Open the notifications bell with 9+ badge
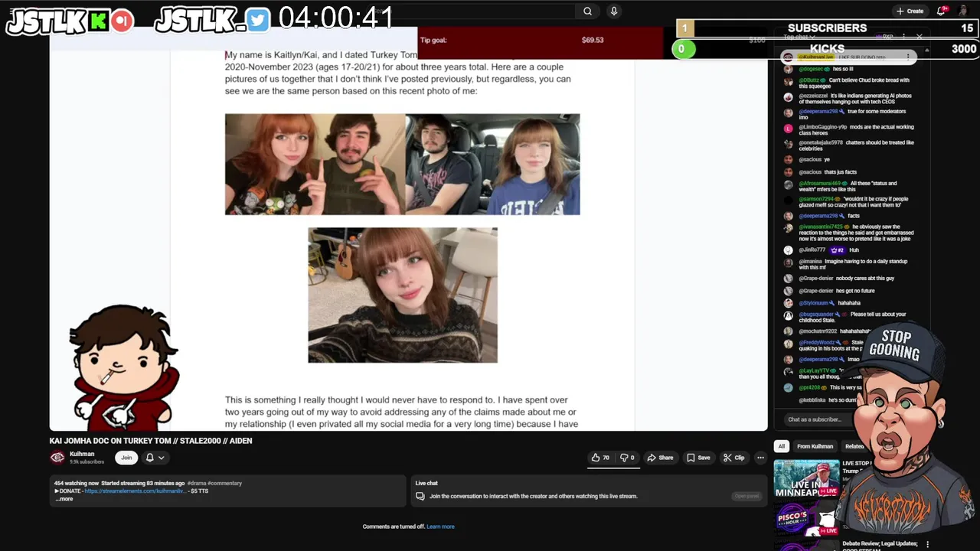The image size is (980, 551). 942,11
